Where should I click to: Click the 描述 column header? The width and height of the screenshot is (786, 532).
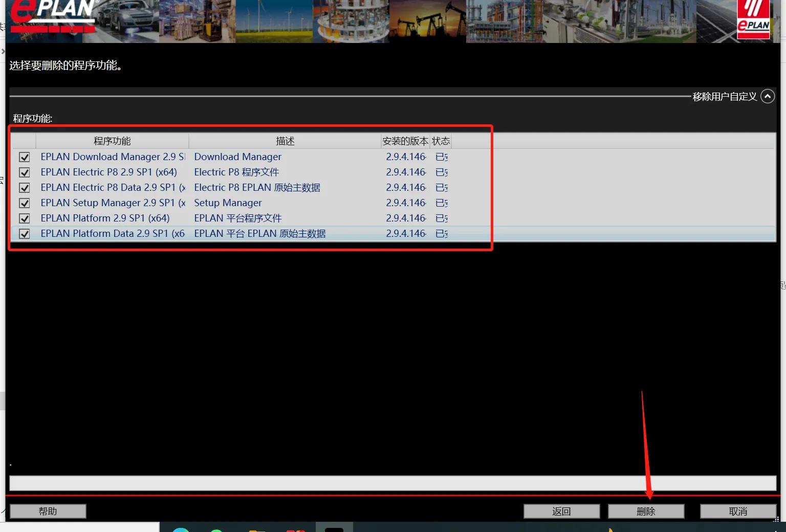285,141
